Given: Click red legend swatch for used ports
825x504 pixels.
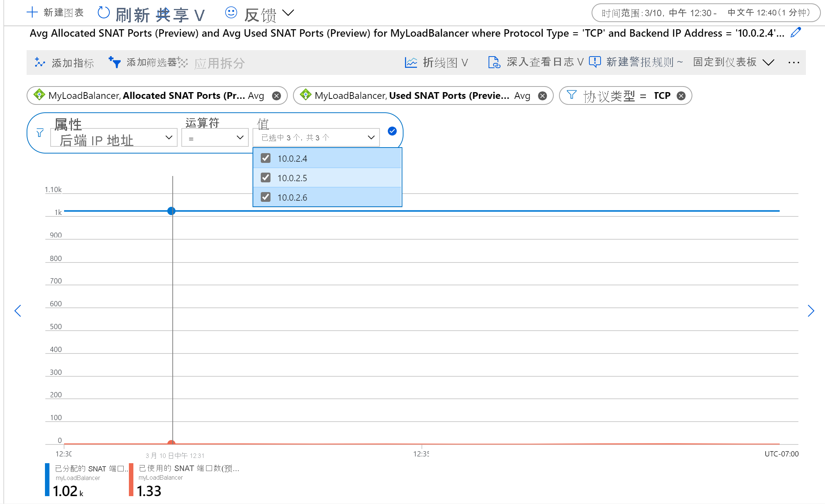Looking at the screenshot, I should pos(131,480).
